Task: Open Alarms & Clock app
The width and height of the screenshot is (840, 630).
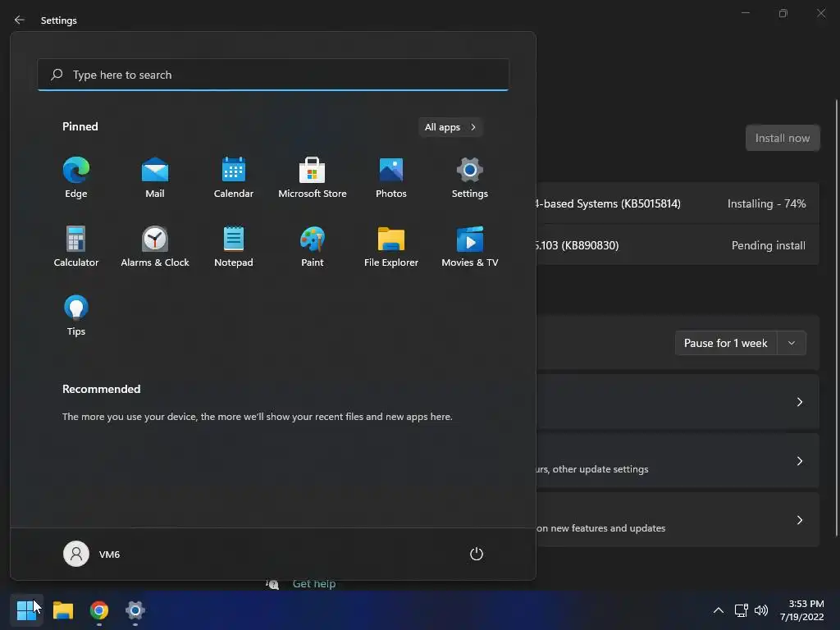Action: (x=155, y=246)
